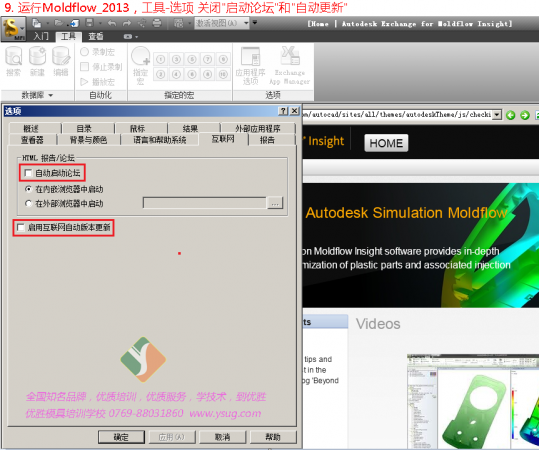Open the 激活视图 dropdown
This screenshot has height=450, width=539.
coord(246,23)
